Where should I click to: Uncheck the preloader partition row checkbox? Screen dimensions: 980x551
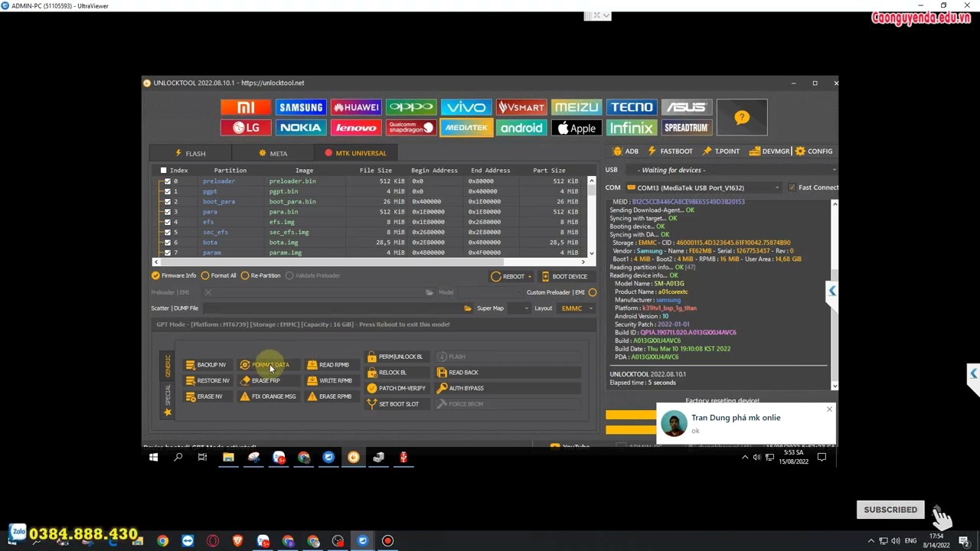(168, 181)
